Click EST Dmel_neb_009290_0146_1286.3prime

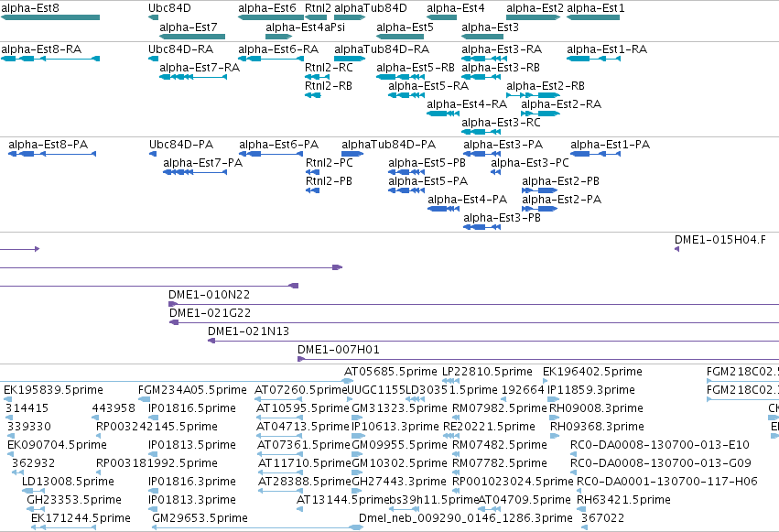tap(466, 517)
